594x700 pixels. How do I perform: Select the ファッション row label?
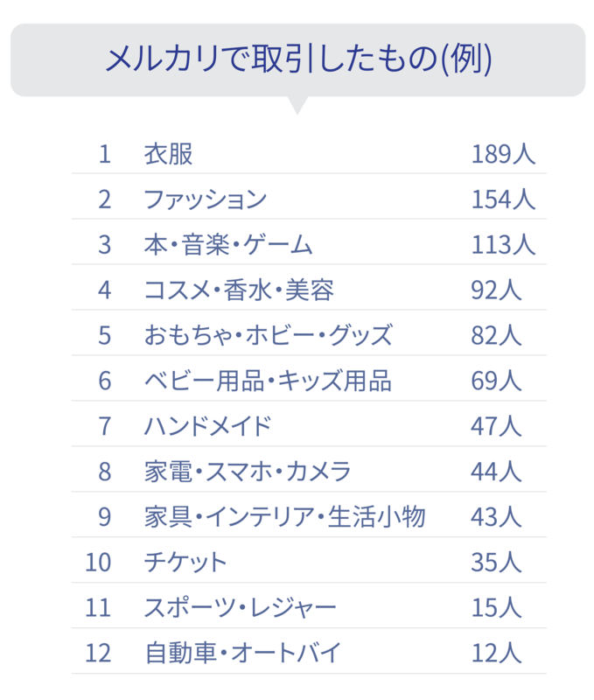coord(205,199)
